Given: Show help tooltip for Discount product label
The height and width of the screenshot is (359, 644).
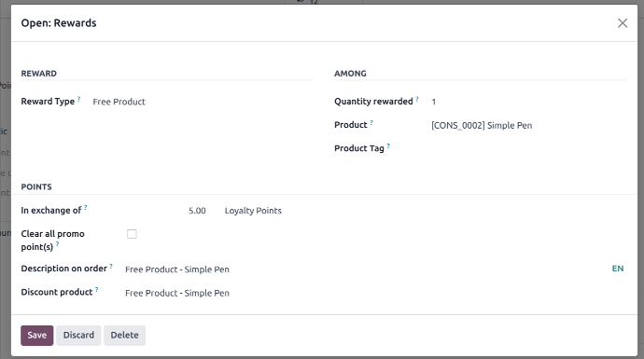Looking at the screenshot, I should [96, 290].
